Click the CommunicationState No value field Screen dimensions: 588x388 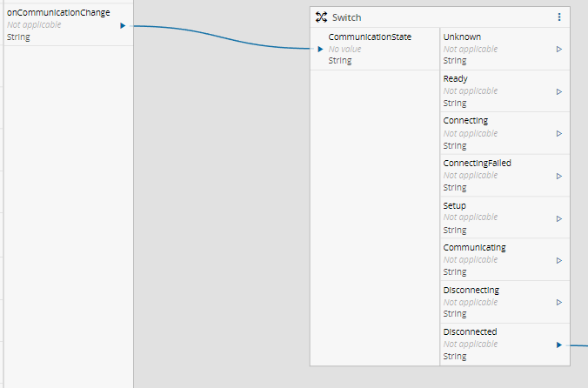[x=344, y=49]
